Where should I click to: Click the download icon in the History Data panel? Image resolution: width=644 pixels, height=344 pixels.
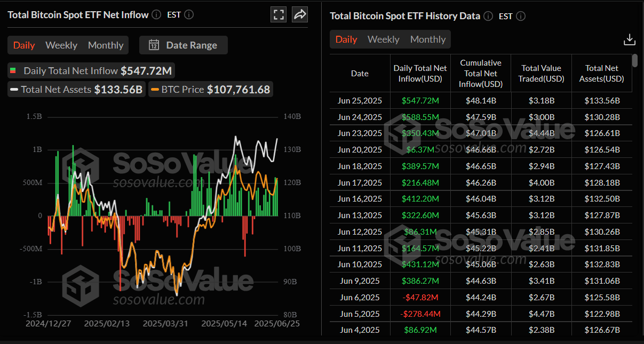[630, 39]
